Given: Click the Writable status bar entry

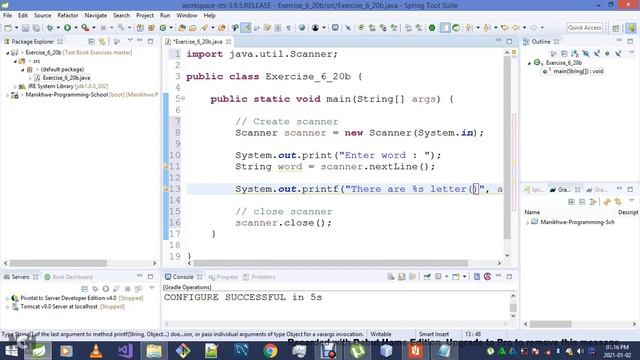Looking at the screenshot, I should tap(380, 334).
